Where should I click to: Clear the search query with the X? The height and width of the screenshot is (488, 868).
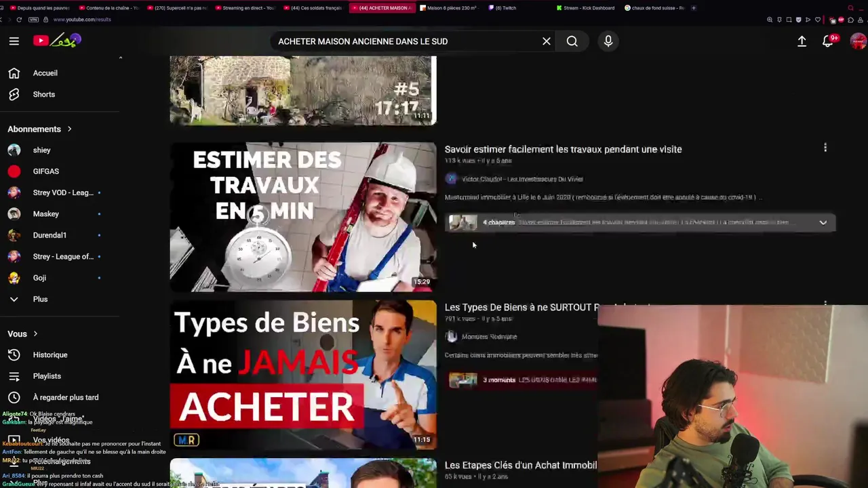[547, 41]
